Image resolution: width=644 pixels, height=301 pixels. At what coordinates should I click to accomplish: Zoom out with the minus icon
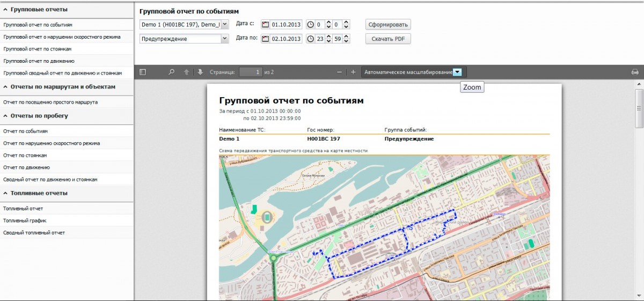[x=339, y=72]
